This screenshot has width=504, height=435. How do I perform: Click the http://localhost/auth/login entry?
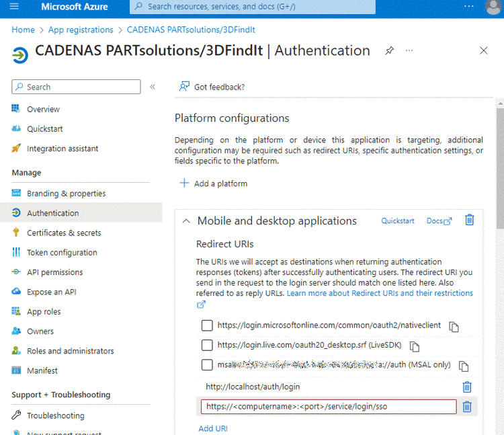click(253, 387)
